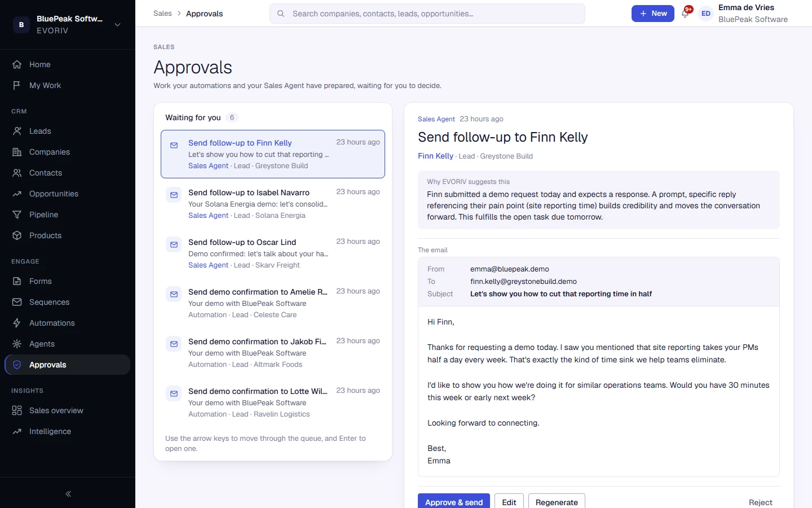This screenshot has width=812, height=508.
Task: Click the BluePeak workspace logo badge
Action: click(x=21, y=24)
